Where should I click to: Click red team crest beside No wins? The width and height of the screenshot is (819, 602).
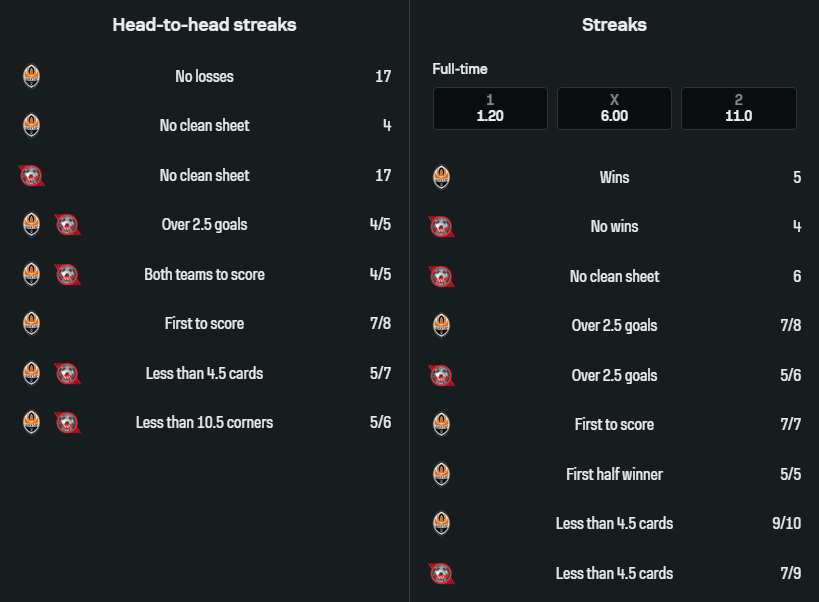(441, 227)
